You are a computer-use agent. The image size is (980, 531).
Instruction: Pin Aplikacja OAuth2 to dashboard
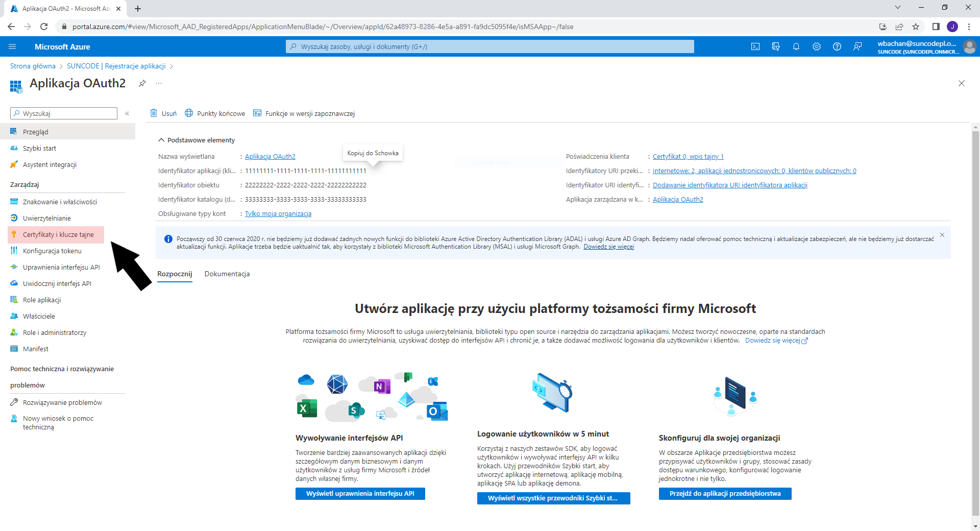[142, 83]
